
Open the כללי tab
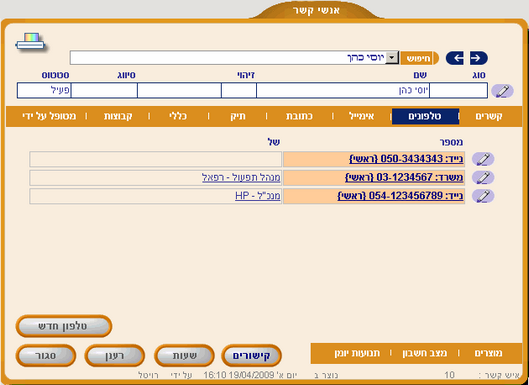(178, 116)
